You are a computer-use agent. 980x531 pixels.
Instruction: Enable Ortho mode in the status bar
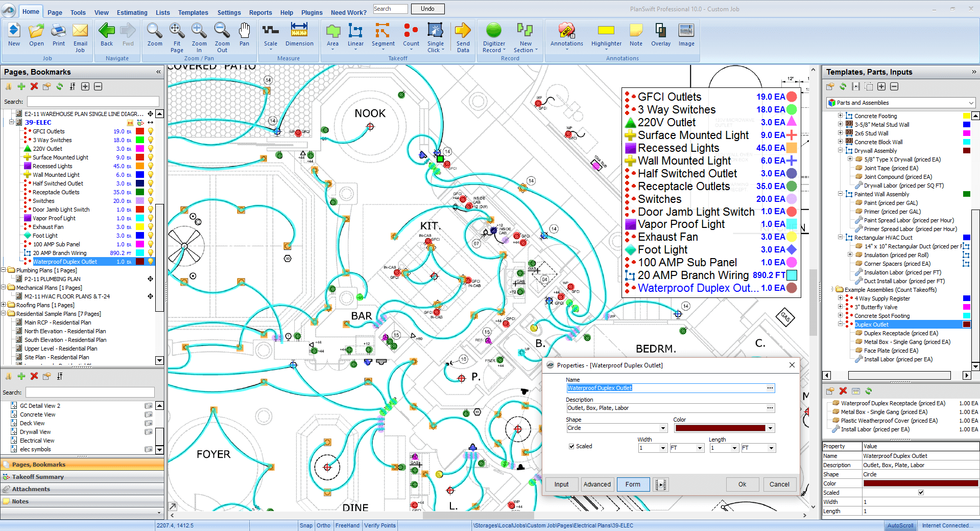323,525
